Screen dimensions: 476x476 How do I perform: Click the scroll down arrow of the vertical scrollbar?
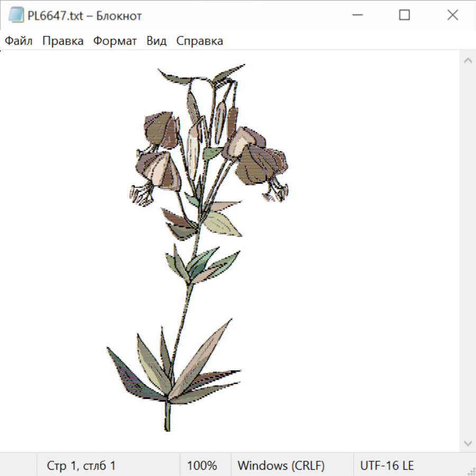coord(468,443)
